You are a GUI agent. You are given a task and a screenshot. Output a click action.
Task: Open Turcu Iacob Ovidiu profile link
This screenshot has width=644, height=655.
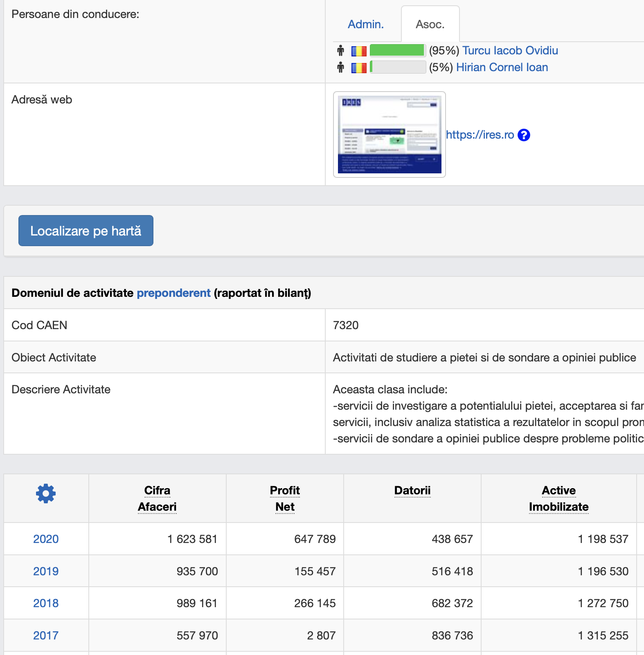[510, 51]
